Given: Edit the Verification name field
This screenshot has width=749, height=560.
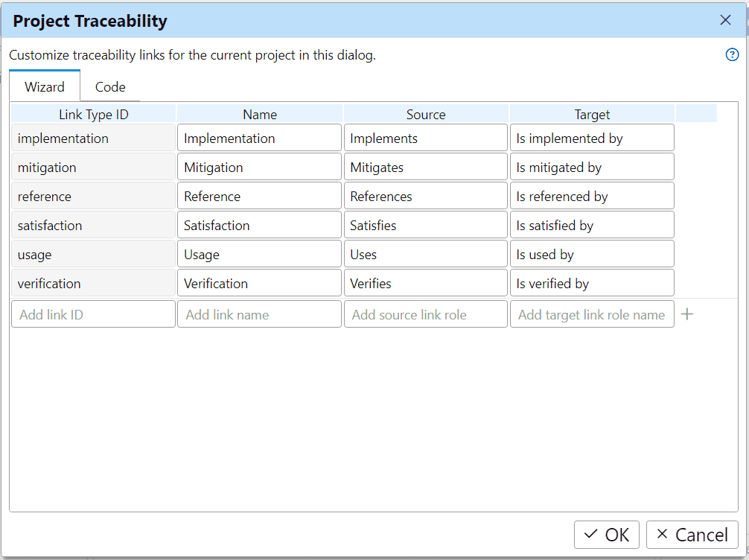Looking at the screenshot, I should (x=259, y=283).
